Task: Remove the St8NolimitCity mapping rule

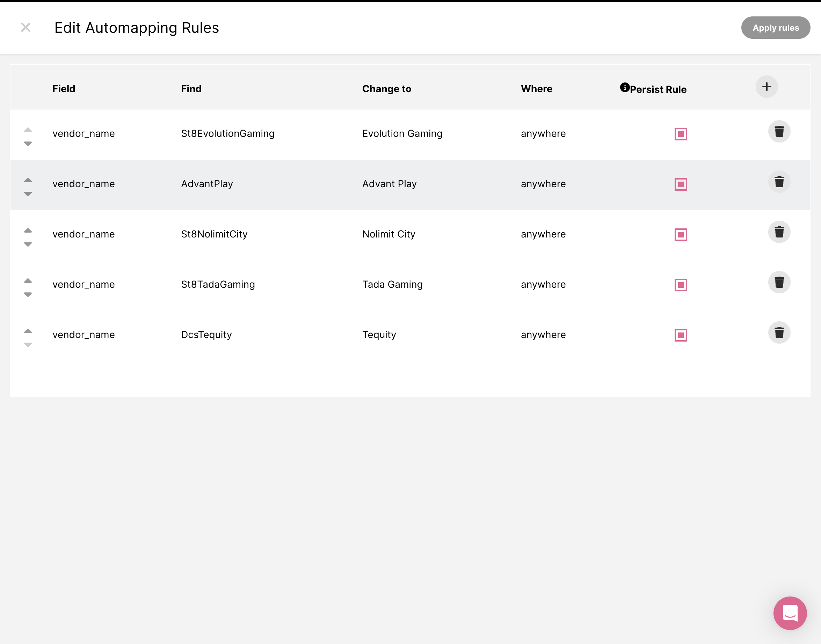Action: [779, 232]
